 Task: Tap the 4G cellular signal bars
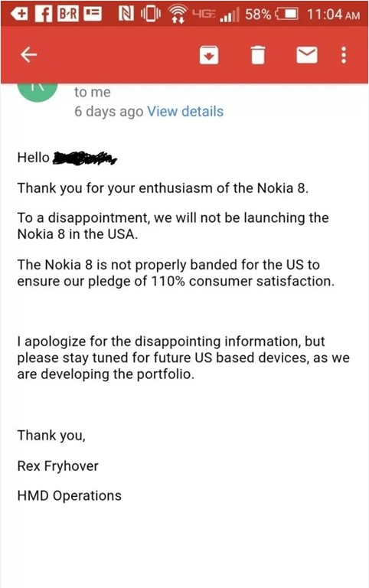click(215, 15)
